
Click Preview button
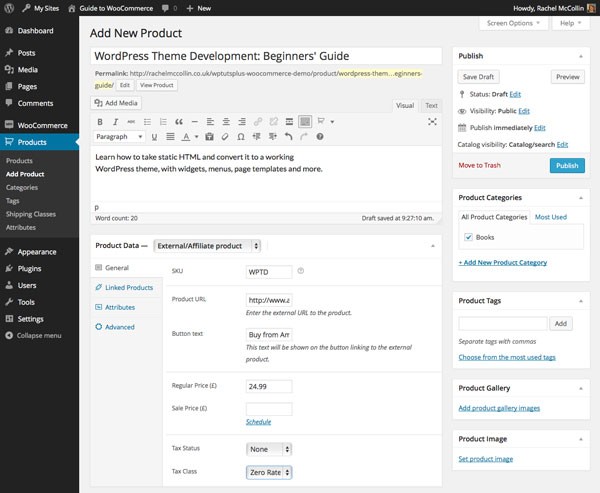tap(567, 77)
